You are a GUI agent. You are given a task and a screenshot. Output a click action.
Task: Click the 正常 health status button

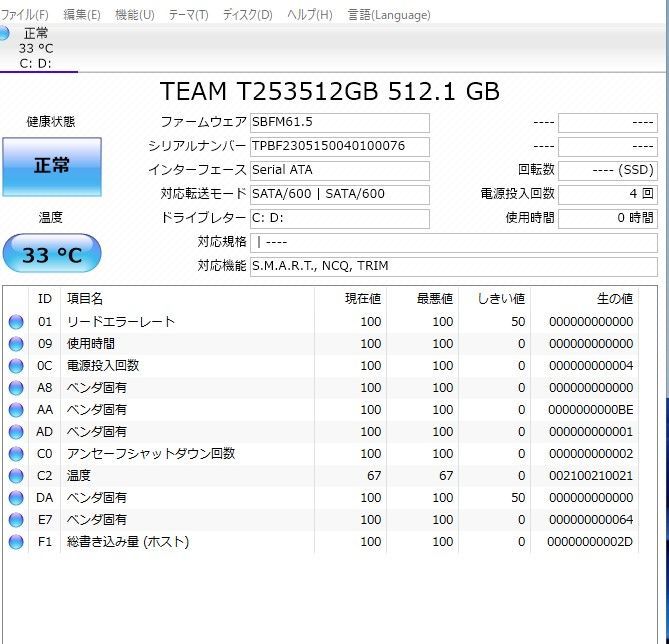[52, 166]
